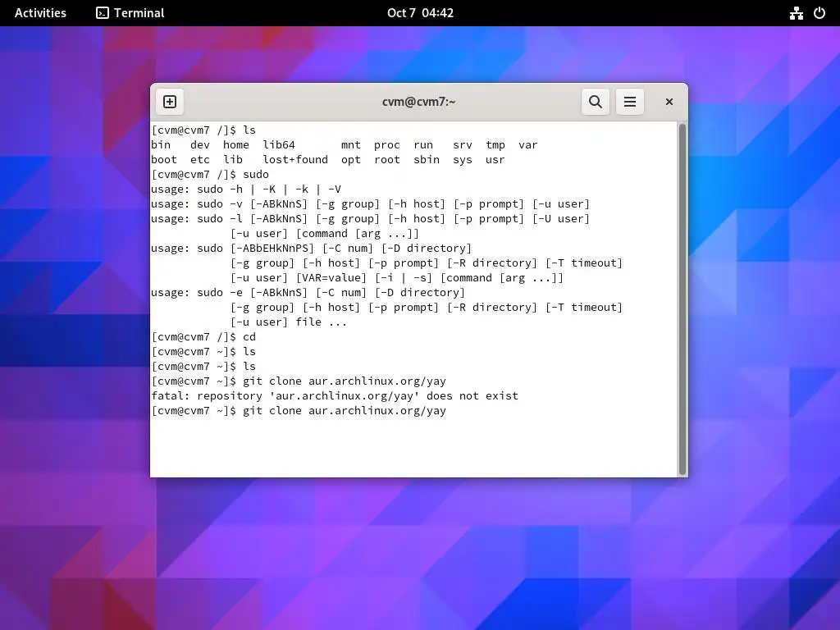Click the 'fatal: repository' error line
Screen dimensions: 840x630
335,396
